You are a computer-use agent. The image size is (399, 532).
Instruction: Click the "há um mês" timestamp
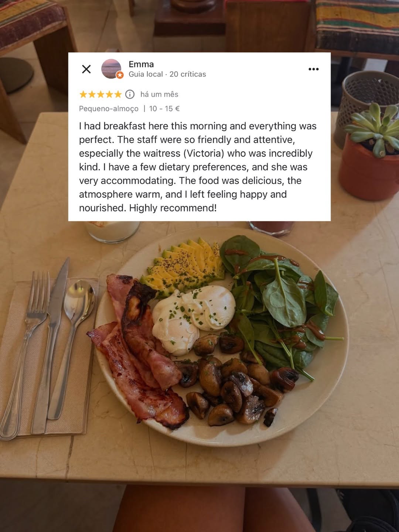tap(159, 94)
